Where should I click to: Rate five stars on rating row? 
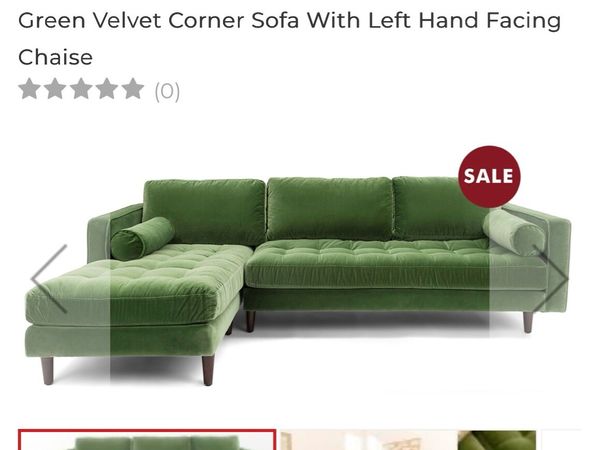[x=133, y=89]
